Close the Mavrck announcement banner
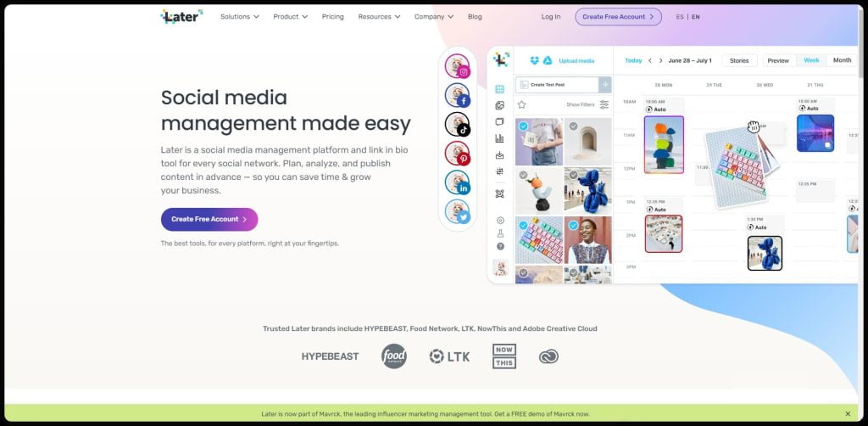The height and width of the screenshot is (426, 868). 848,414
